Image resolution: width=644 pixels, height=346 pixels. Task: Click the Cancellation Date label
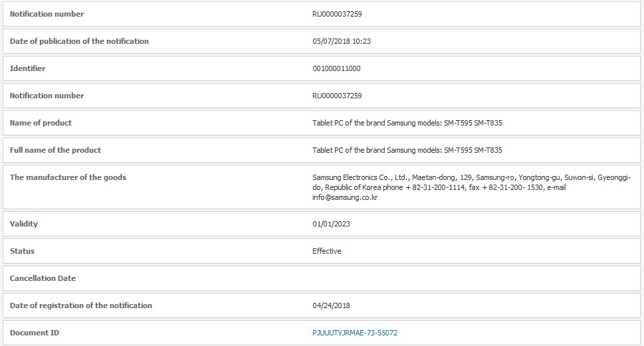tap(43, 278)
